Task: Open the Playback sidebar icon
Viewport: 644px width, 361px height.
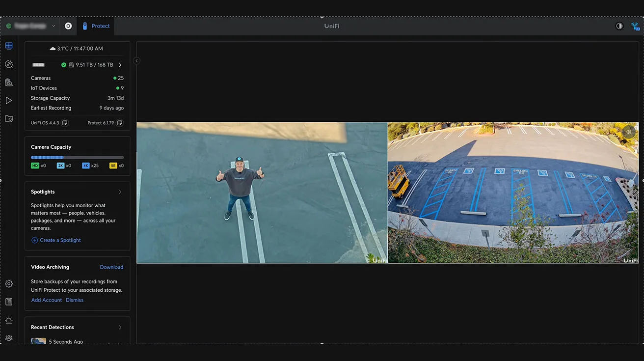Action: point(9,101)
